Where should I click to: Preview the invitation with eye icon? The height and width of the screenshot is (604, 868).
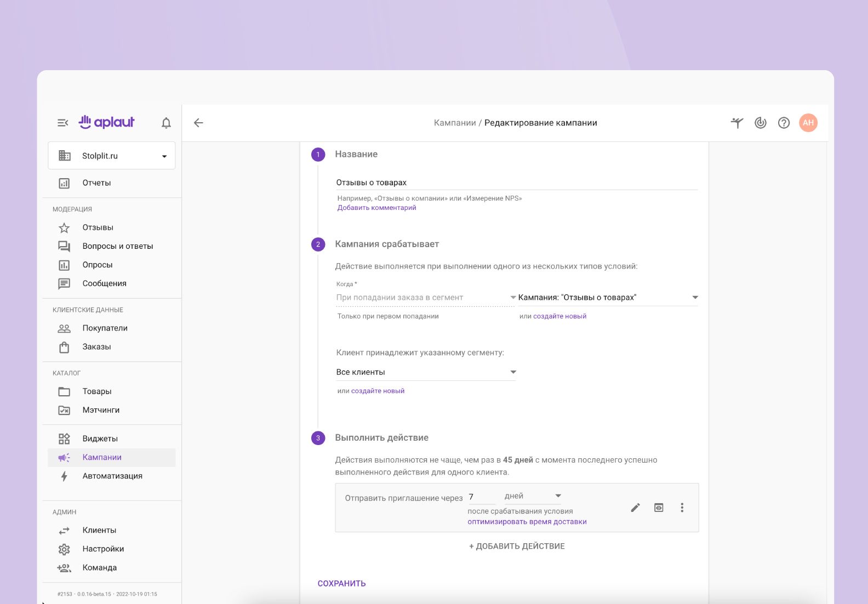pos(659,508)
